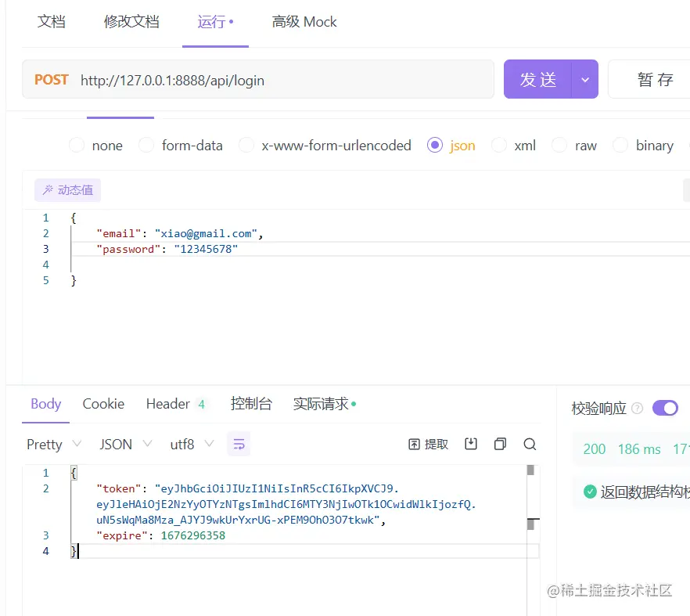690x616 pixels.
Task: Click the download response icon
Action: tap(471, 444)
